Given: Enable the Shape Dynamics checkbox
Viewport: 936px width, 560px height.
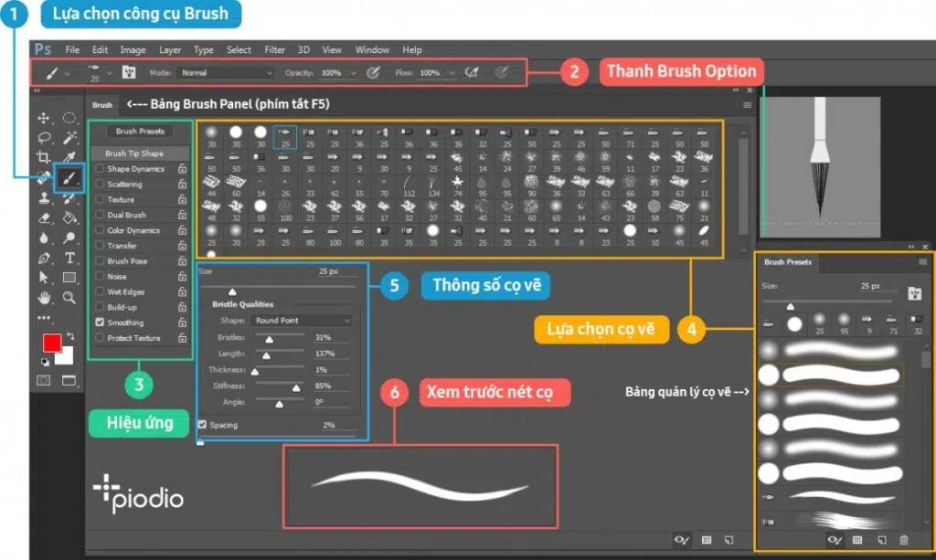Looking at the screenshot, I should click(x=100, y=169).
